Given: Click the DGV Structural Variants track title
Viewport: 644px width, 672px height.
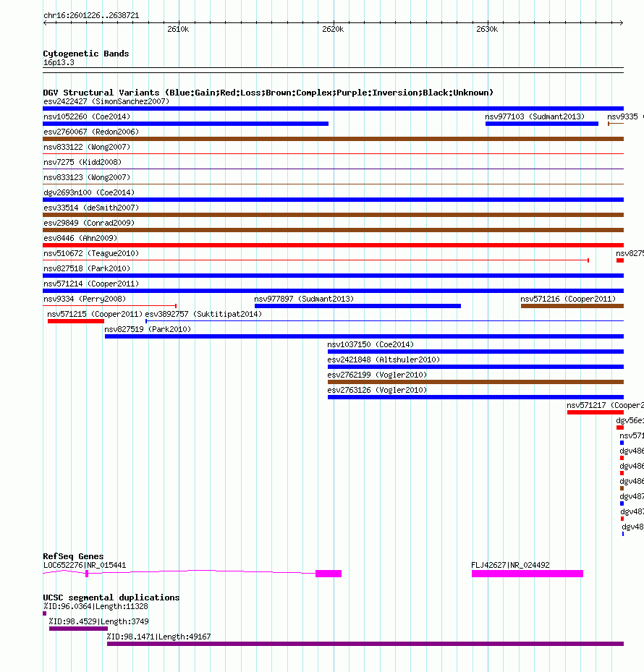Looking at the screenshot, I should pyautogui.click(x=268, y=93).
